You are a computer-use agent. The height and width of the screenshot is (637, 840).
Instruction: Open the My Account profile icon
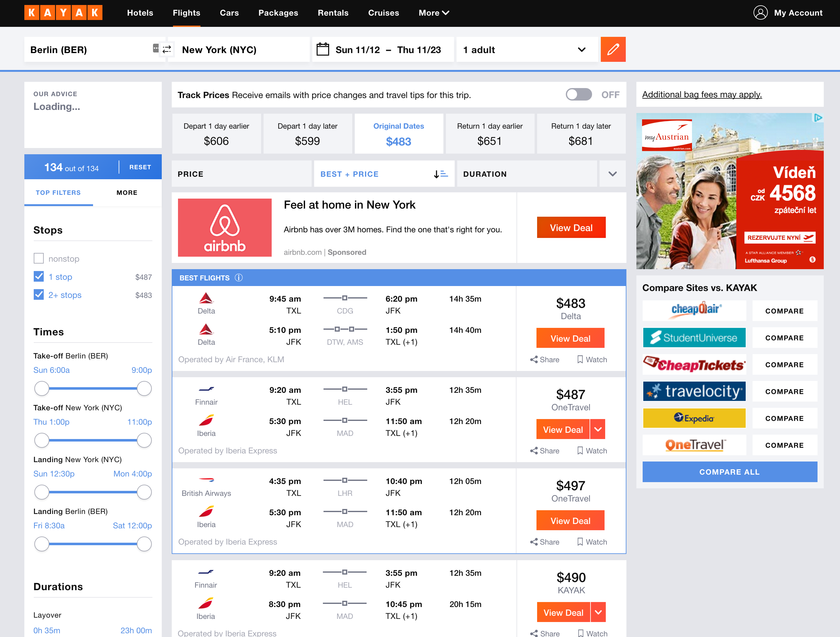760,13
